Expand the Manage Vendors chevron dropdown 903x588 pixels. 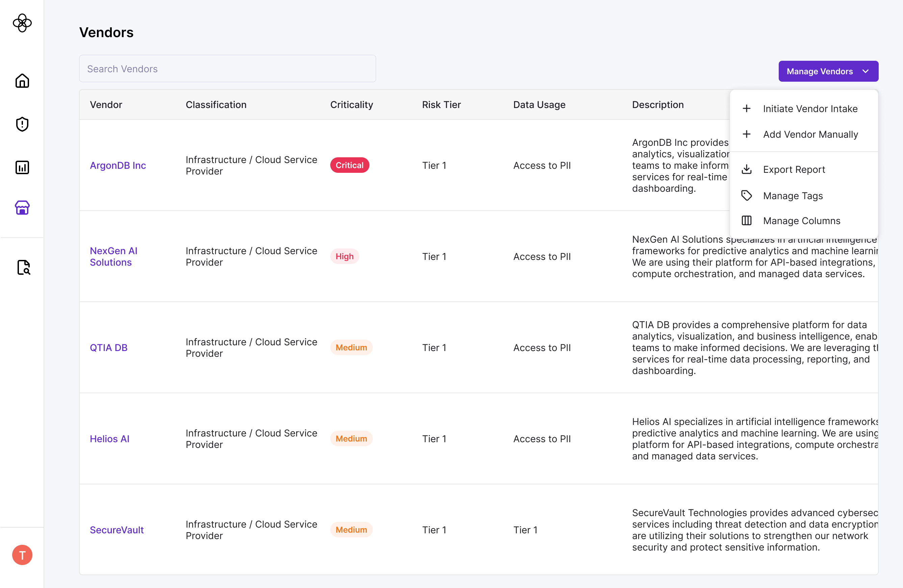click(x=866, y=71)
